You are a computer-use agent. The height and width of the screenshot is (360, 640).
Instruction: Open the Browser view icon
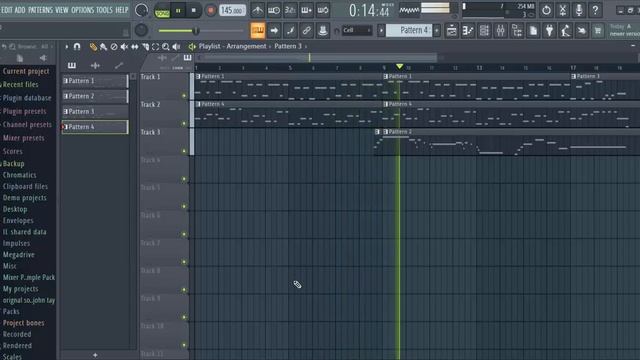pos(517,30)
